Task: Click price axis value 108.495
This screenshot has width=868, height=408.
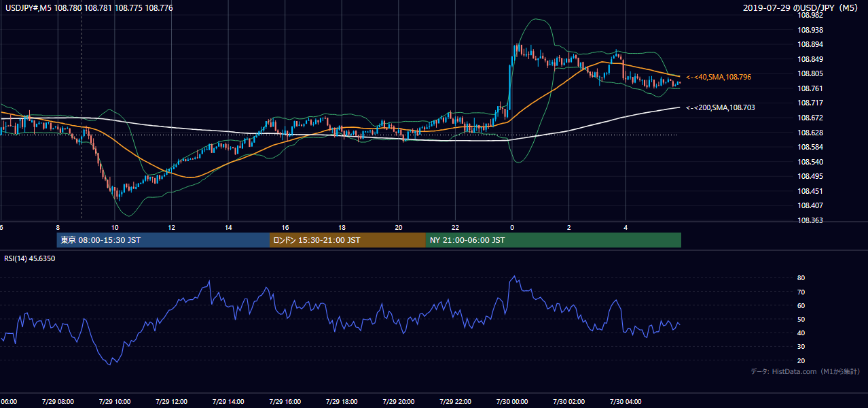Action: pyautogui.click(x=810, y=177)
